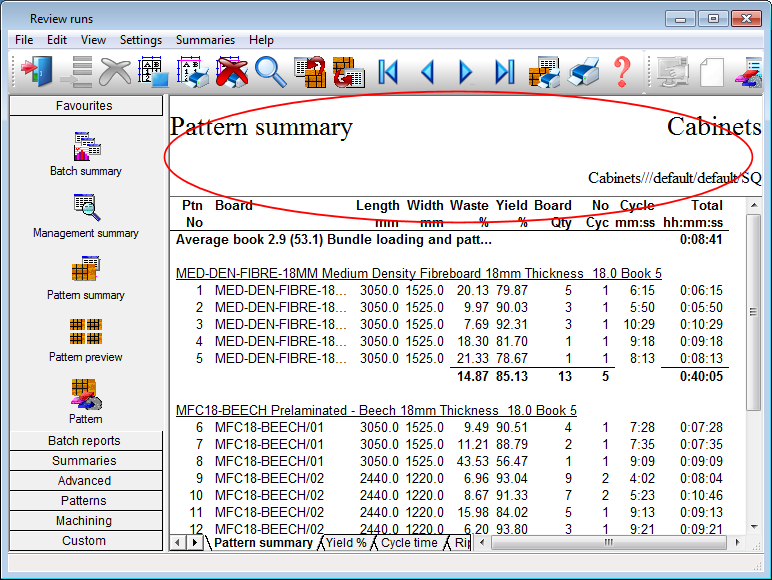This screenshot has width=772, height=580.
Task: Open Management summary in Favourites
Action: pyautogui.click(x=86, y=216)
